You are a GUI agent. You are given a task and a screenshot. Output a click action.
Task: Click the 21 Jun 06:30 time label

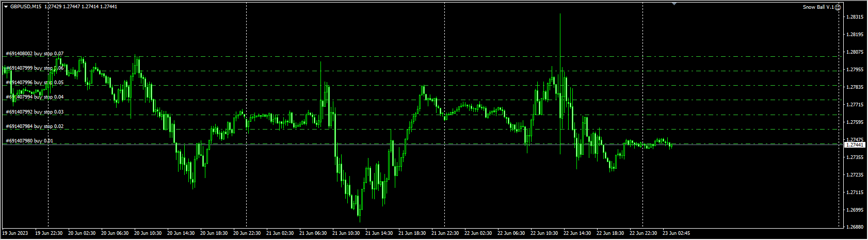coord(313,233)
